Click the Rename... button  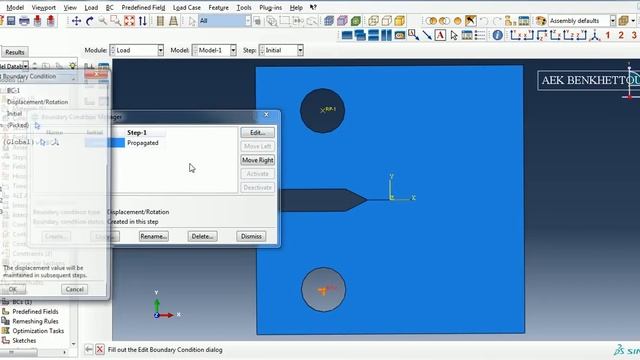pyautogui.click(x=153, y=236)
